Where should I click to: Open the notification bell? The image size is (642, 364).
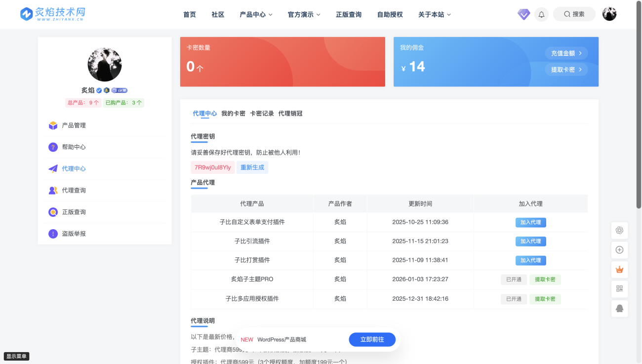[x=541, y=14]
